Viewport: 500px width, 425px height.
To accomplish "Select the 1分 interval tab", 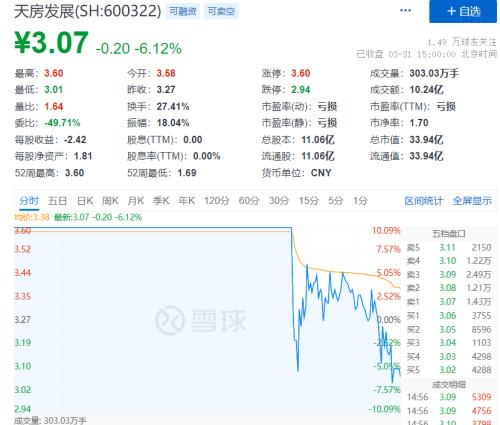I will (360, 201).
